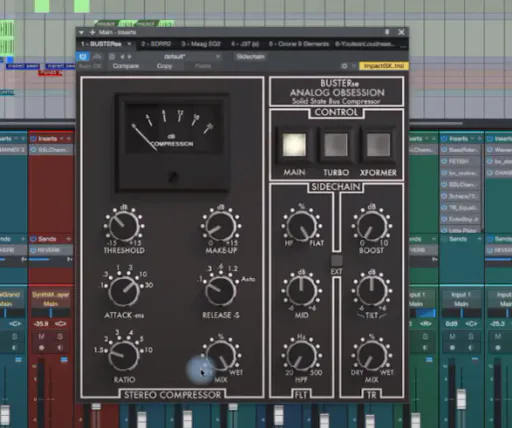This screenshot has height=428, width=512.
Task: Click the RELEASE knob
Action: click(221, 291)
